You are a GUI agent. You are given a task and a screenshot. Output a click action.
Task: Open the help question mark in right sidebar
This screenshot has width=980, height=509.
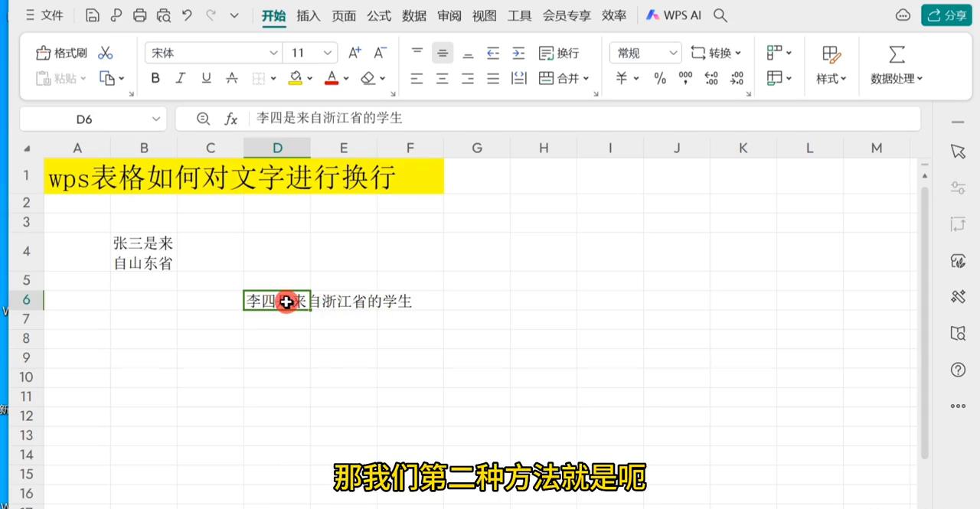point(958,370)
